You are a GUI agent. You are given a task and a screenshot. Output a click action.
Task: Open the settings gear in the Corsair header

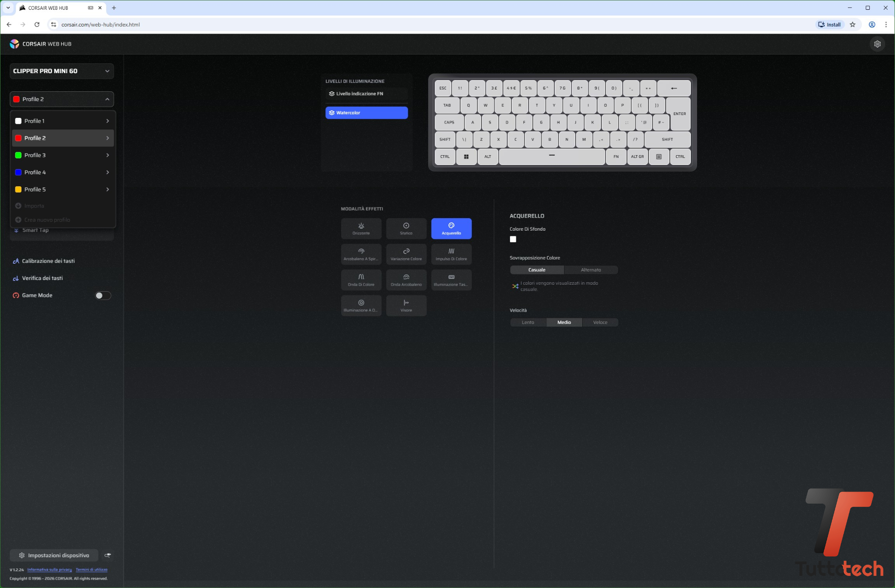coord(877,44)
